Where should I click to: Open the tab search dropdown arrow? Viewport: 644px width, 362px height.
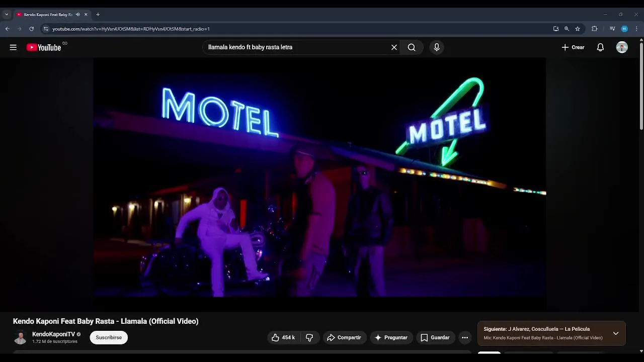click(7, 15)
